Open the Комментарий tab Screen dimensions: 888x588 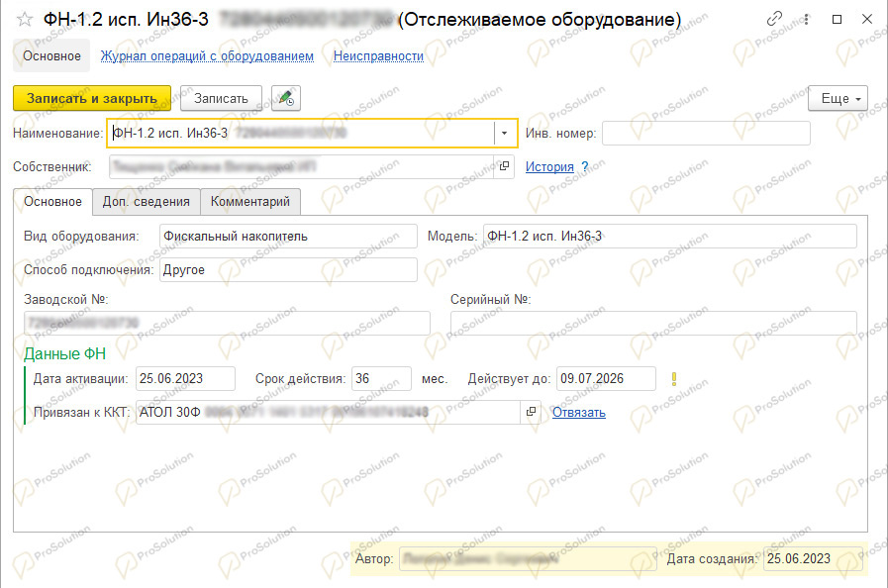pyautogui.click(x=250, y=202)
